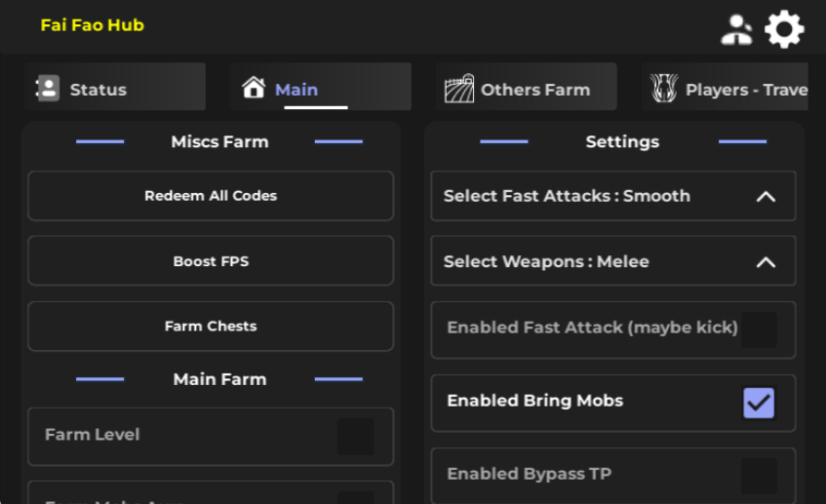This screenshot has width=826, height=504.
Task: Click the Fai Fao Hub title
Action: click(x=93, y=25)
